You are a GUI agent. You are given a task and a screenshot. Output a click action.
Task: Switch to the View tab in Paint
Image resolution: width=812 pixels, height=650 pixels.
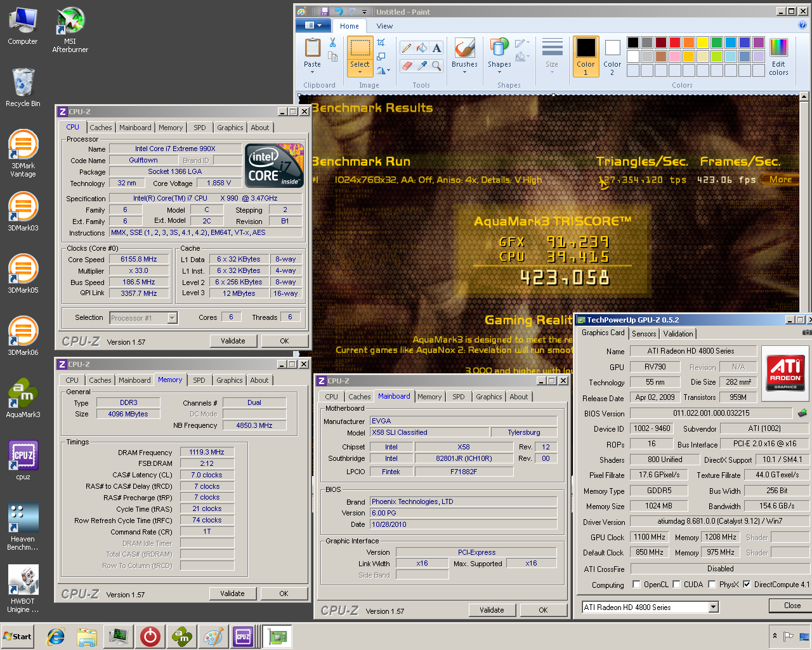pyautogui.click(x=384, y=26)
